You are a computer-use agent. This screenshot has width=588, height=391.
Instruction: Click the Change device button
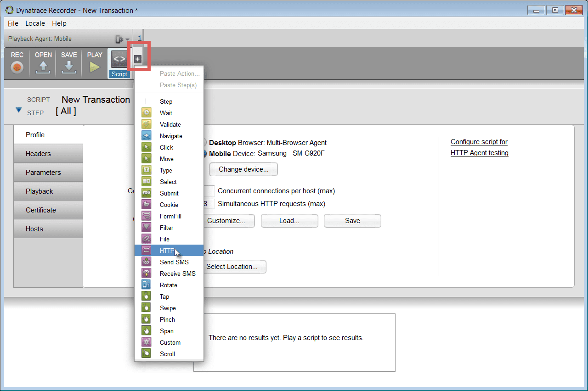(243, 169)
